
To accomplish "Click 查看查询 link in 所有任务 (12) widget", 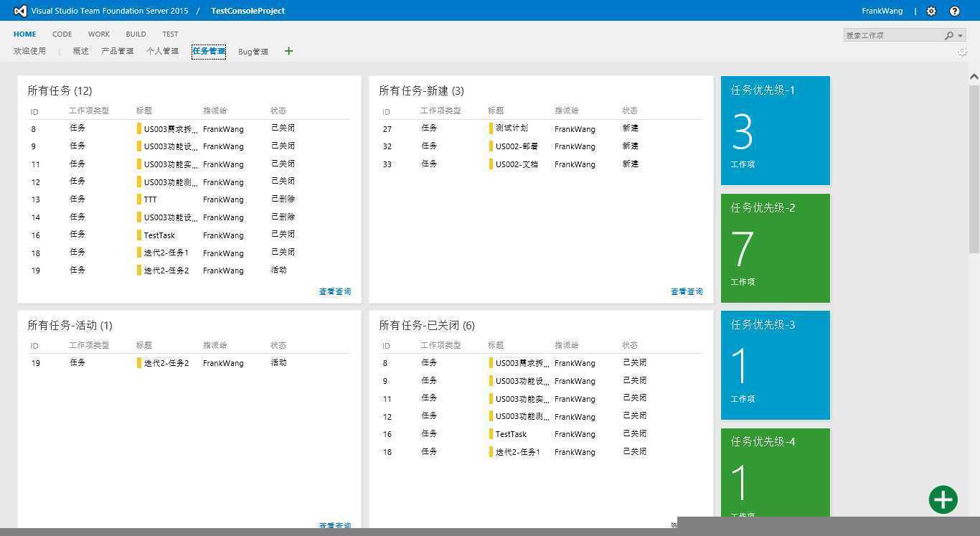I will (x=335, y=291).
